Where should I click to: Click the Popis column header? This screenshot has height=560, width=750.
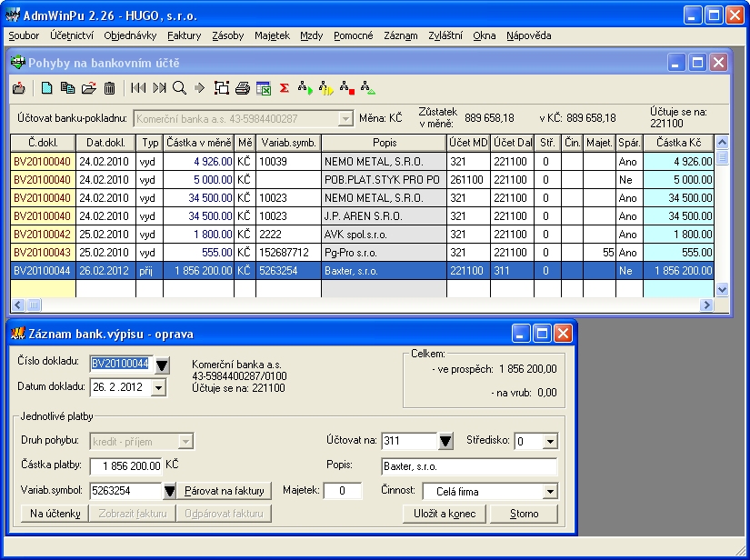385,143
